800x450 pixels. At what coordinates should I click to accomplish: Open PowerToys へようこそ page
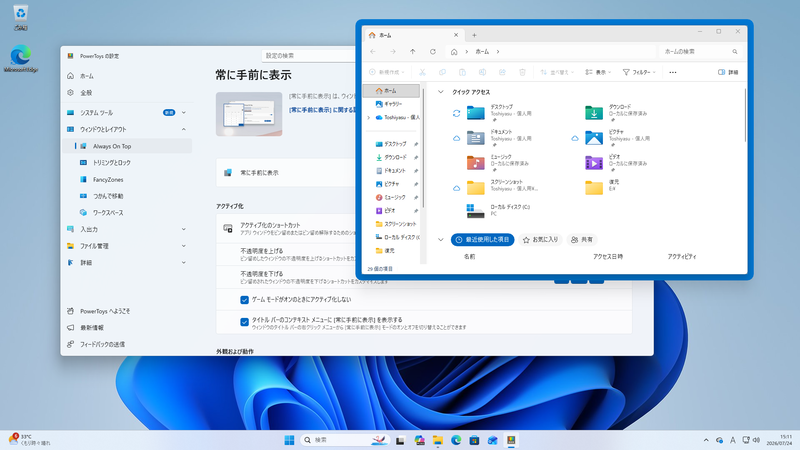(127, 311)
